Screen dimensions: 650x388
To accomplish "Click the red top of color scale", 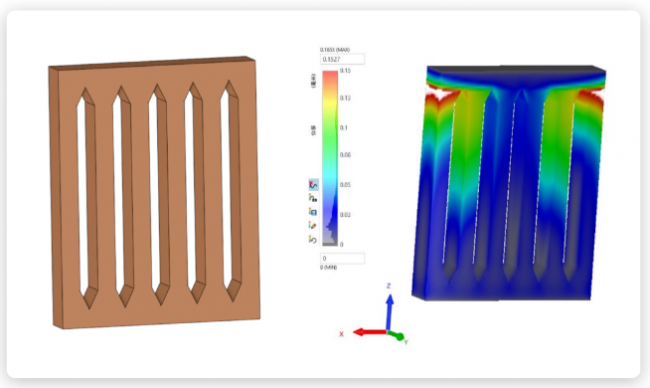I will tap(330, 75).
